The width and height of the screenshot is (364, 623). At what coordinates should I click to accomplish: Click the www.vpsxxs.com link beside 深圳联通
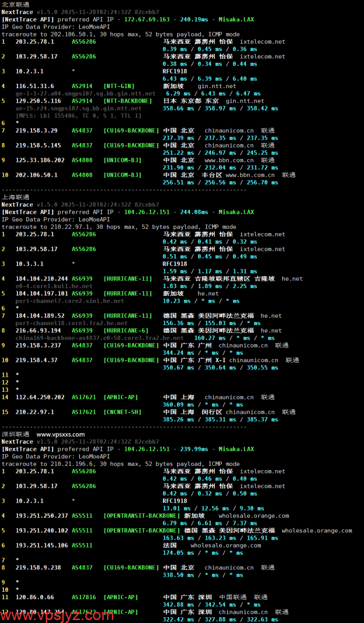pos(60,434)
